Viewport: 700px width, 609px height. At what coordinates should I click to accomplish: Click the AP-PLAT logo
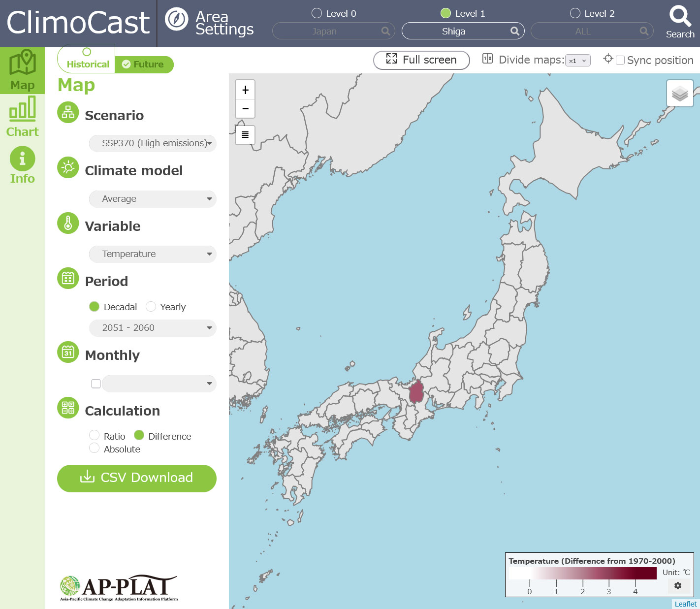(x=119, y=588)
